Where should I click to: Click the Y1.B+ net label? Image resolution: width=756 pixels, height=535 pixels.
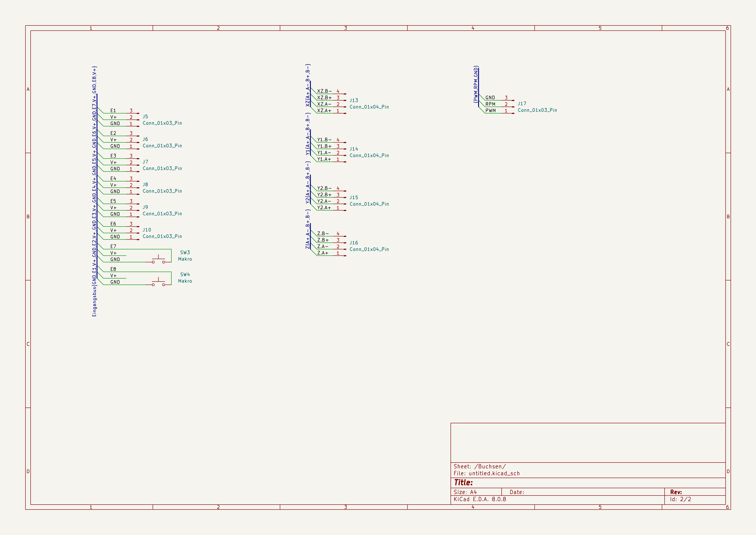pyautogui.click(x=324, y=146)
